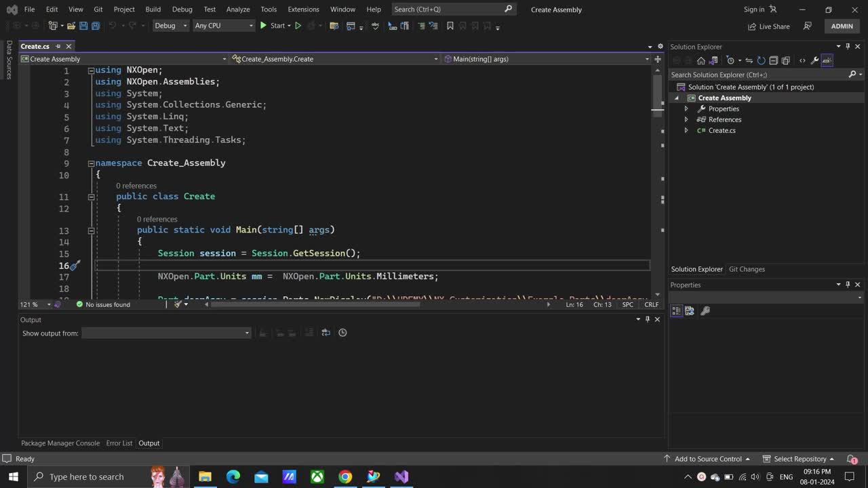This screenshot has height=488, width=868.
Task: Start debugging with the green Start button
Action: coord(273,26)
